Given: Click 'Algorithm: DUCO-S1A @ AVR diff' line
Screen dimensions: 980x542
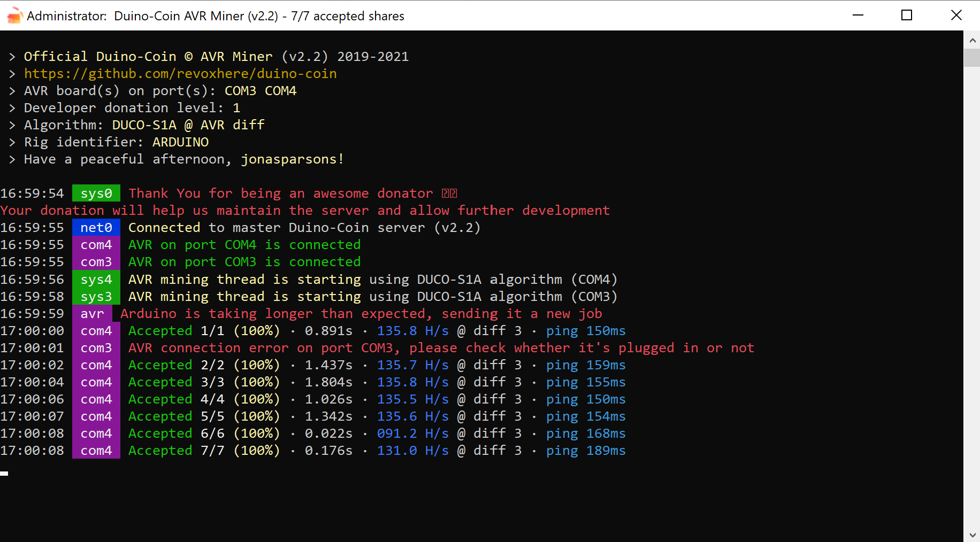Looking at the screenshot, I should 144,125.
